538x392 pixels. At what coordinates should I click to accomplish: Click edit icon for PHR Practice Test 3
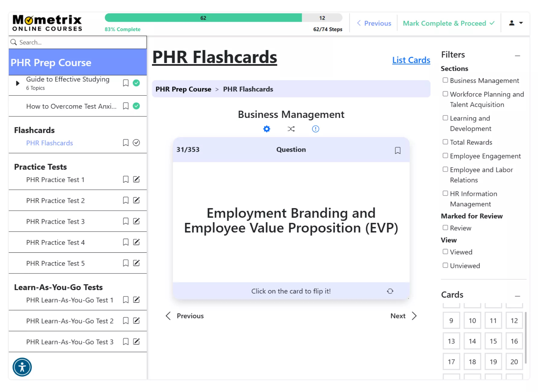pos(136,221)
